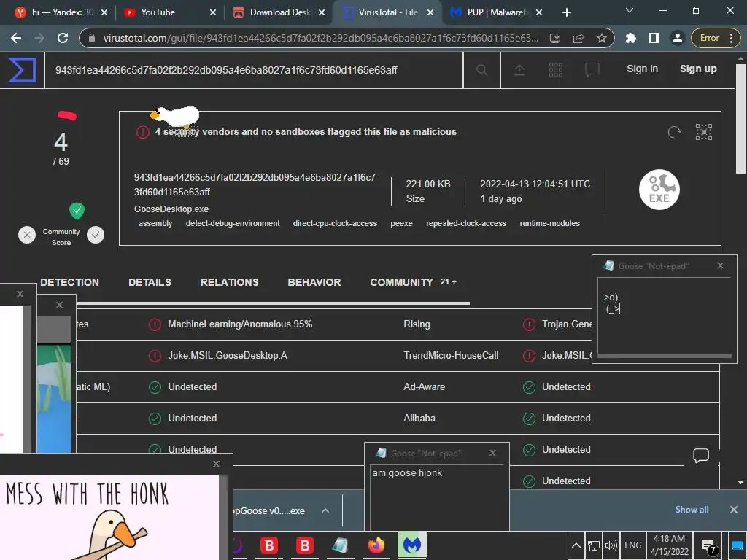This screenshot has width=747, height=560.
Task: Open the browser profile icon
Action: pyautogui.click(x=677, y=38)
